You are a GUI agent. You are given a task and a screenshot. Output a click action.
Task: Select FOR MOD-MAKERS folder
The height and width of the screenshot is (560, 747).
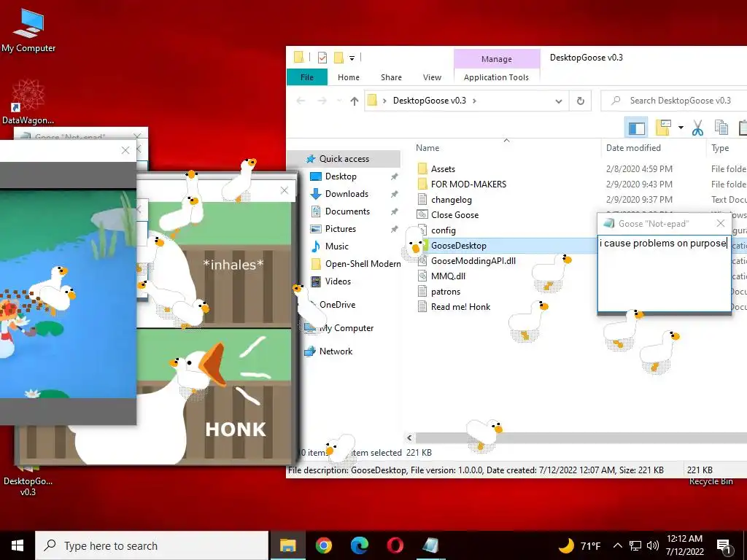coord(468,184)
